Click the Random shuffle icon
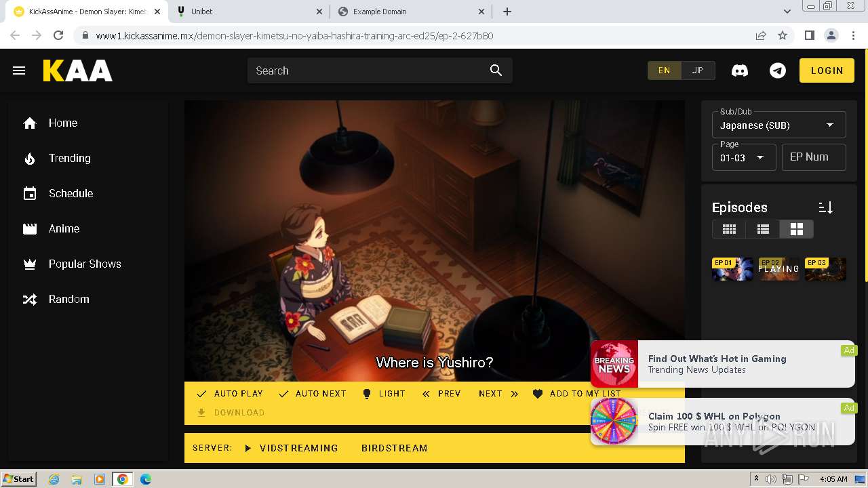This screenshot has height=488, width=868. click(x=30, y=300)
